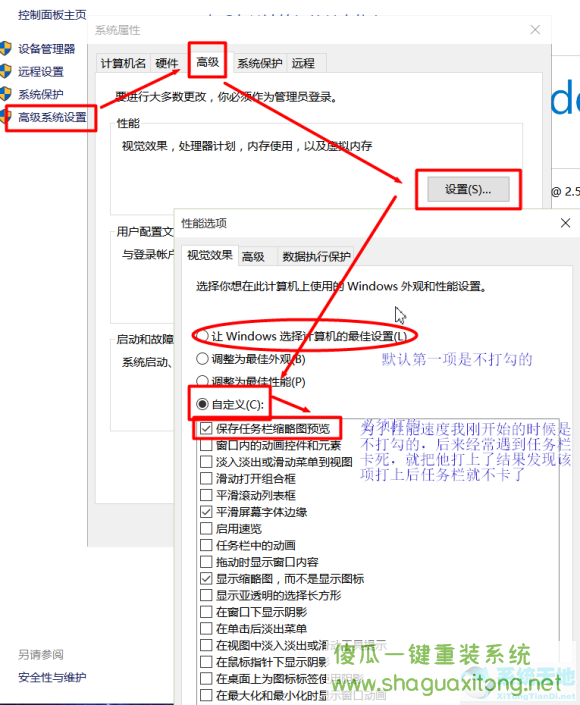The image size is (580, 705).
Task: Choose 让 Windows 选择计算机的最佳设置 option
Action: pos(202,335)
